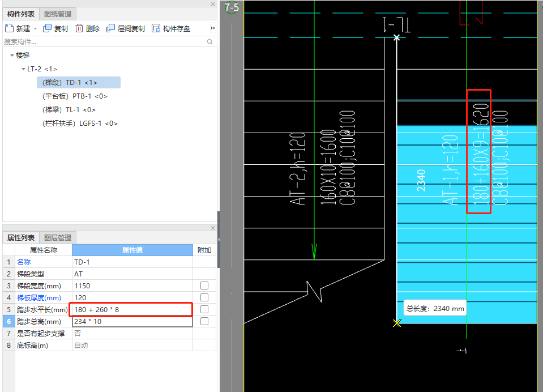Click the 层间复制 toolbar button

126,28
